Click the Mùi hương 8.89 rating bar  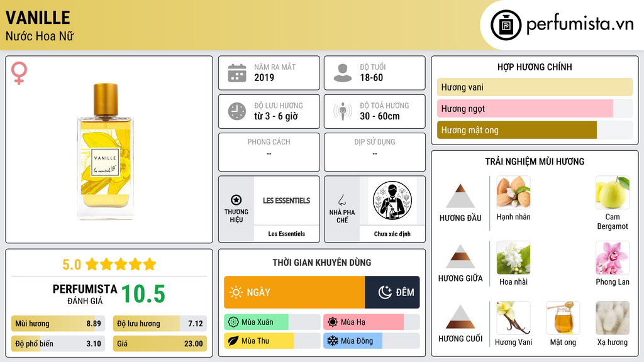58,324
